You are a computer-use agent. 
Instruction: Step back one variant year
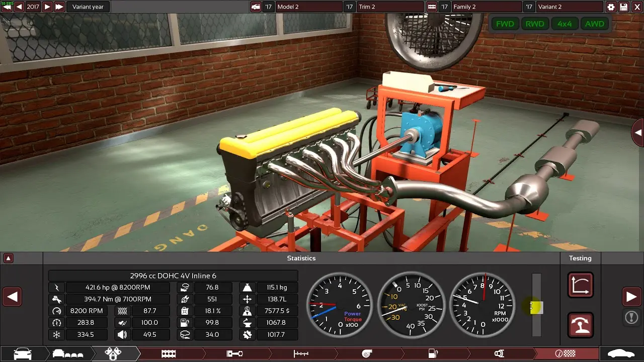(19, 7)
